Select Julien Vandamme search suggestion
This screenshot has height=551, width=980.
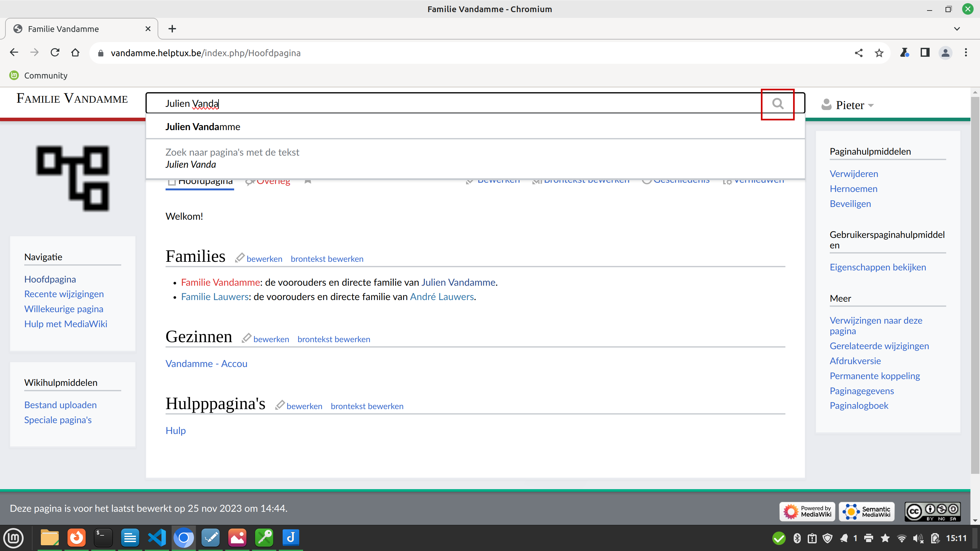tap(203, 127)
